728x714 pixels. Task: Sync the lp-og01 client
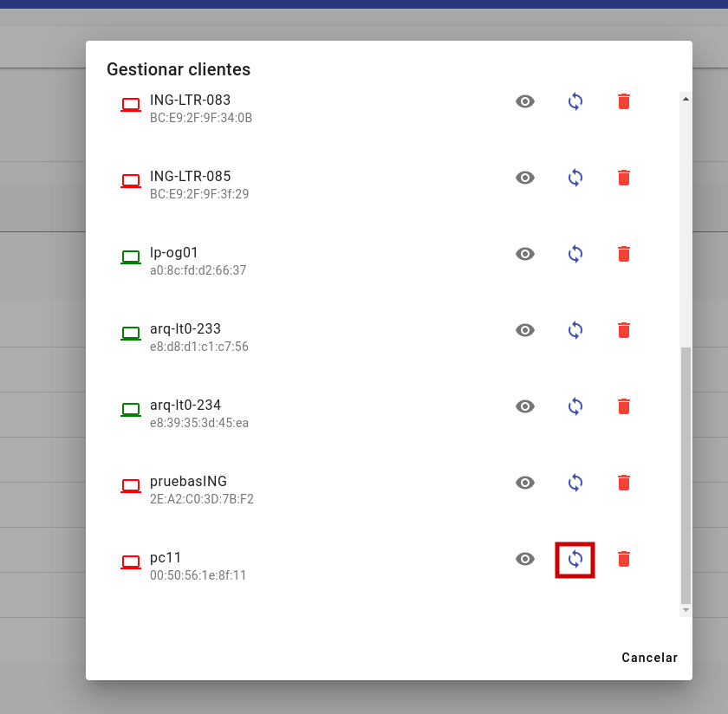point(575,254)
